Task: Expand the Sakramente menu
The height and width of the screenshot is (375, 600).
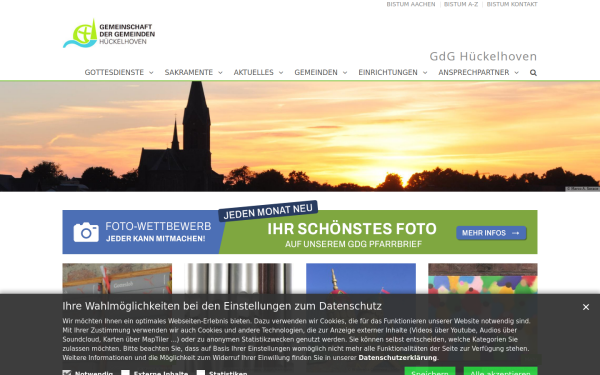Action: click(193, 72)
